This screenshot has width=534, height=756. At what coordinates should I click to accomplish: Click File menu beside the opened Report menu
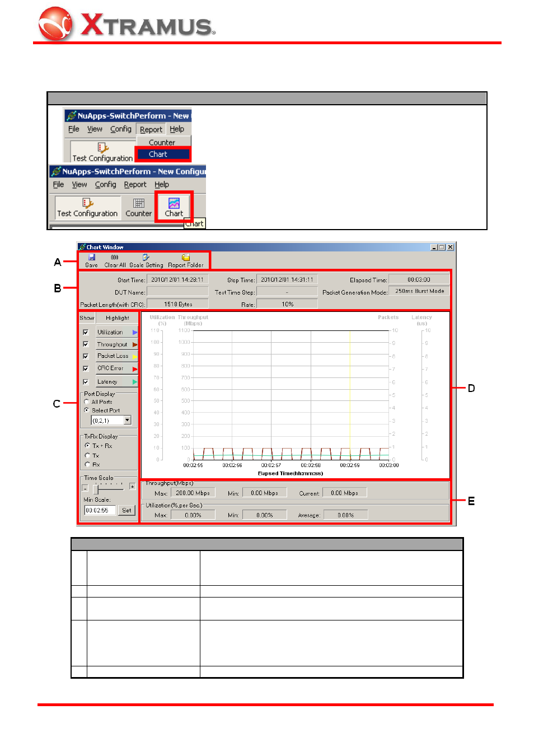[73, 129]
